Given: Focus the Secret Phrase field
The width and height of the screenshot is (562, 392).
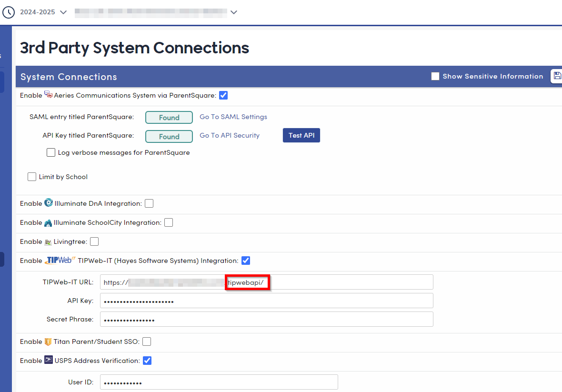Looking at the screenshot, I should click(267, 319).
